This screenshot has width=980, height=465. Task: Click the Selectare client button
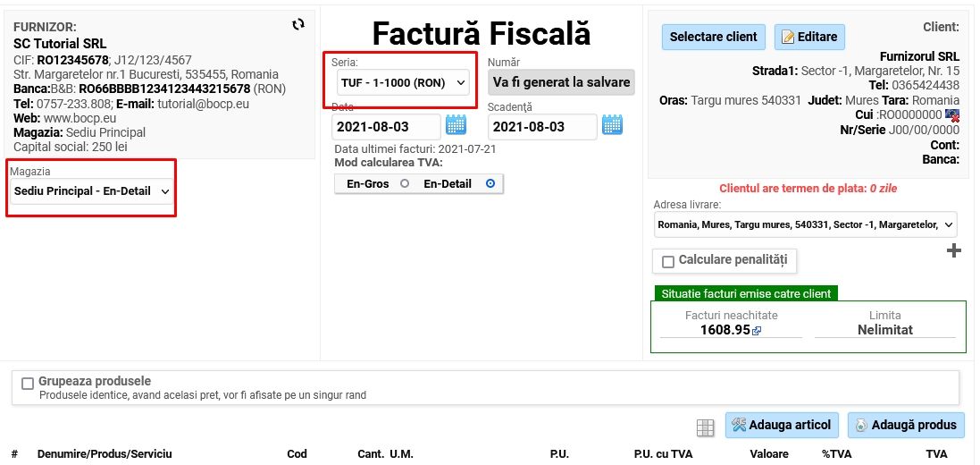(x=713, y=37)
